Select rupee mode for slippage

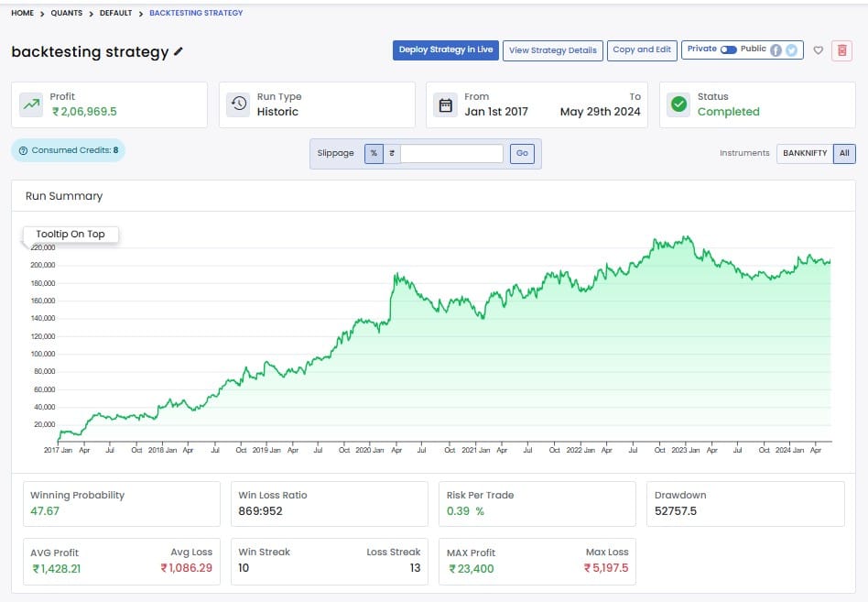point(392,153)
